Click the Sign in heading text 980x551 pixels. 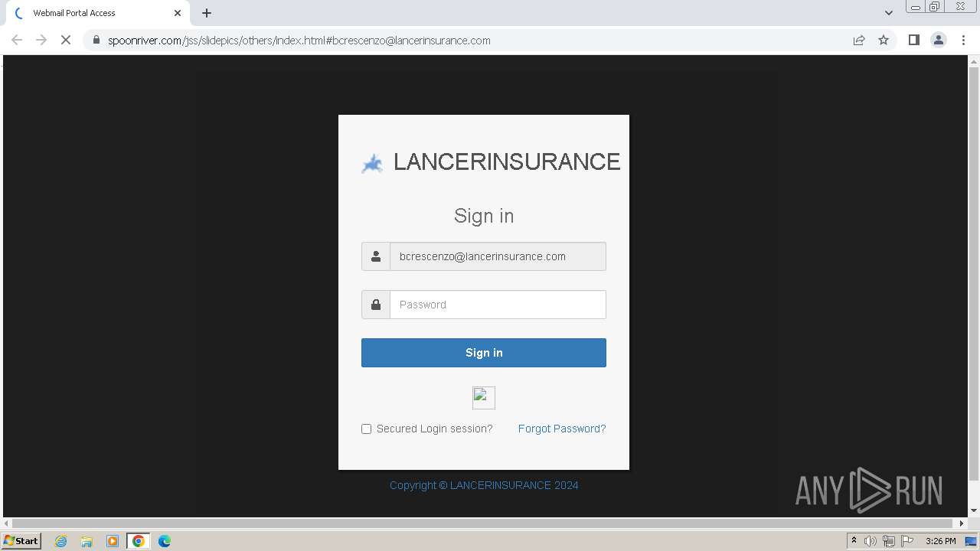click(x=484, y=216)
